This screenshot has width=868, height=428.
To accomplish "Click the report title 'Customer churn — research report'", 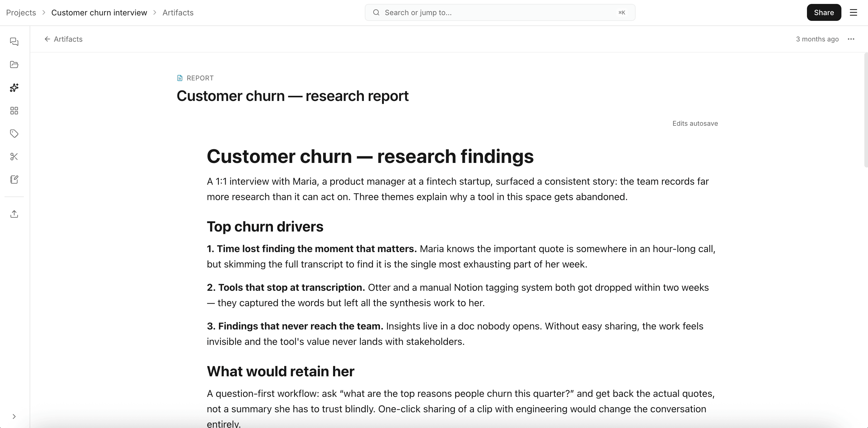I will (x=293, y=96).
